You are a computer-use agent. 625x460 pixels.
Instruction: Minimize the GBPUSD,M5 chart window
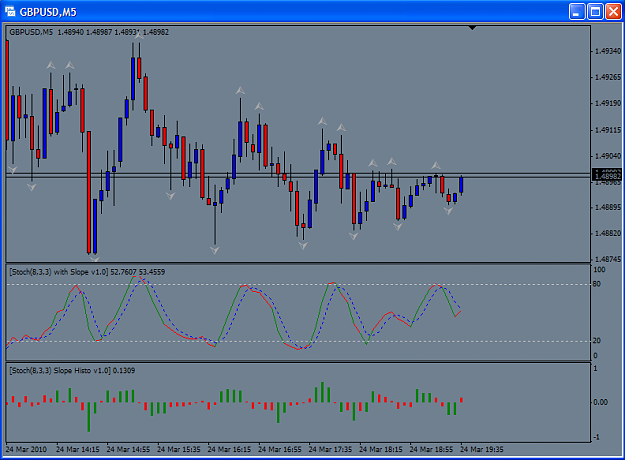577,12
